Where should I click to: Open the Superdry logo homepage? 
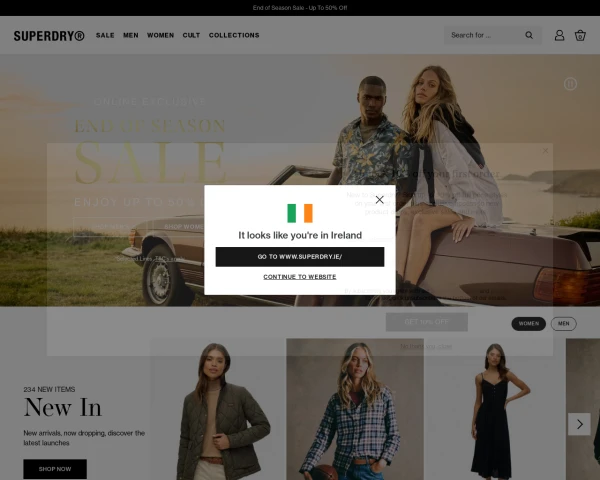pyautogui.click(x=49, y=36)
